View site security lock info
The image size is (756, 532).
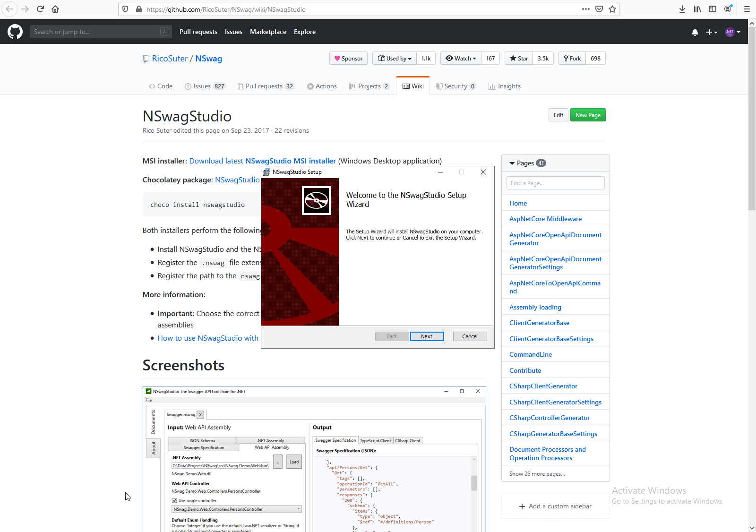coord(139,9)
